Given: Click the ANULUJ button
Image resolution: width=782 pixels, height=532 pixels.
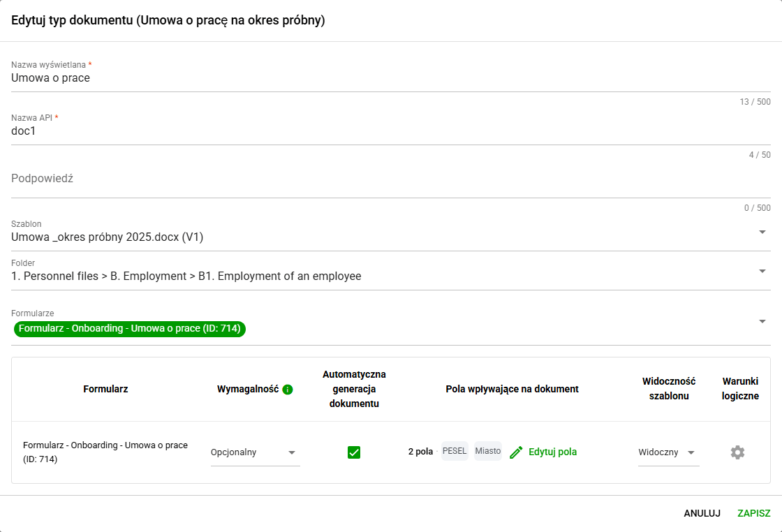Looking at the screenshot, I should tap(702, 513).
